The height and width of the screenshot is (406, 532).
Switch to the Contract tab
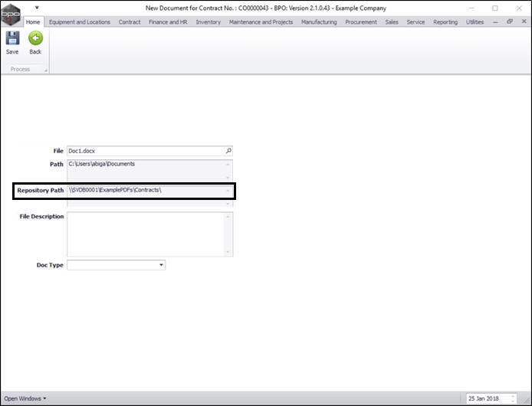(130, 22)
